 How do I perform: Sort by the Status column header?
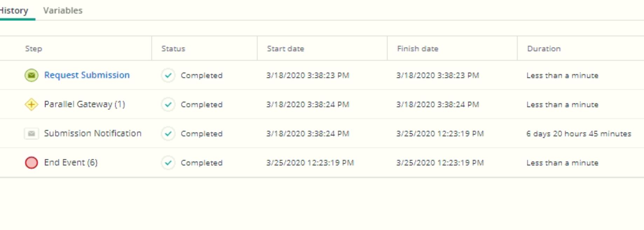click(x=173, y=49)
